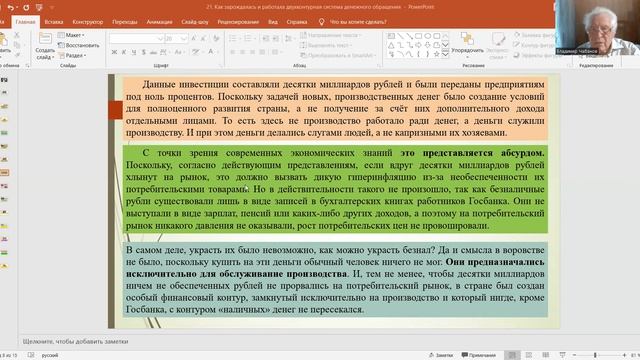Open the Вставка ribbon tab

[x=53, y=22]
